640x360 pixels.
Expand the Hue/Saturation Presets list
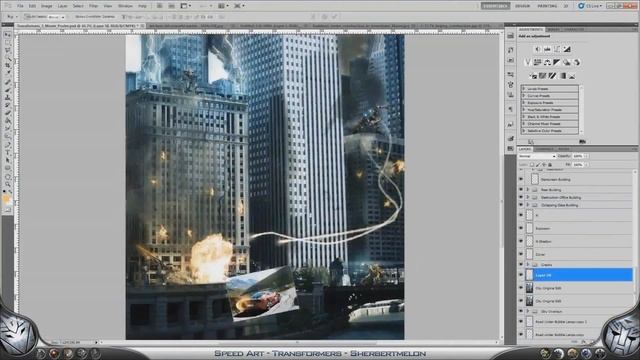[524, 109]
